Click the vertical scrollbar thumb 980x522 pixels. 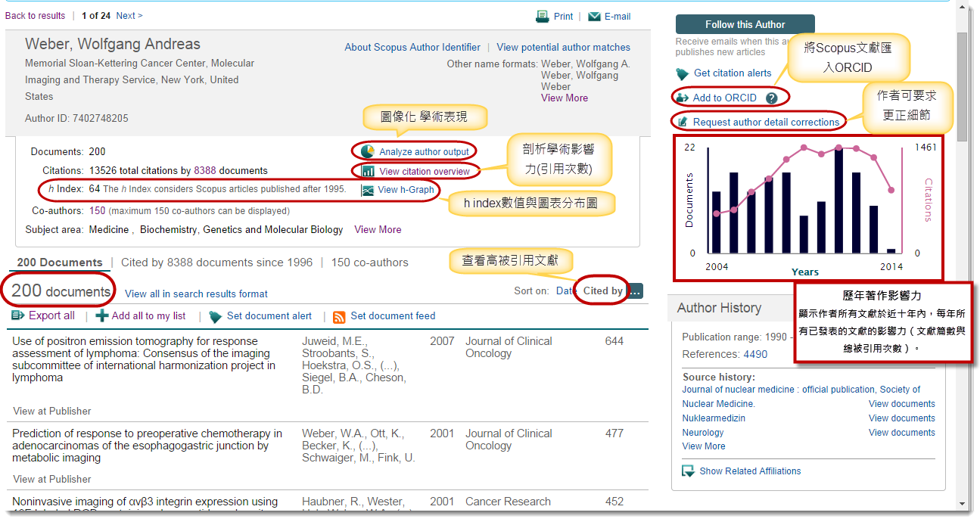962,87
